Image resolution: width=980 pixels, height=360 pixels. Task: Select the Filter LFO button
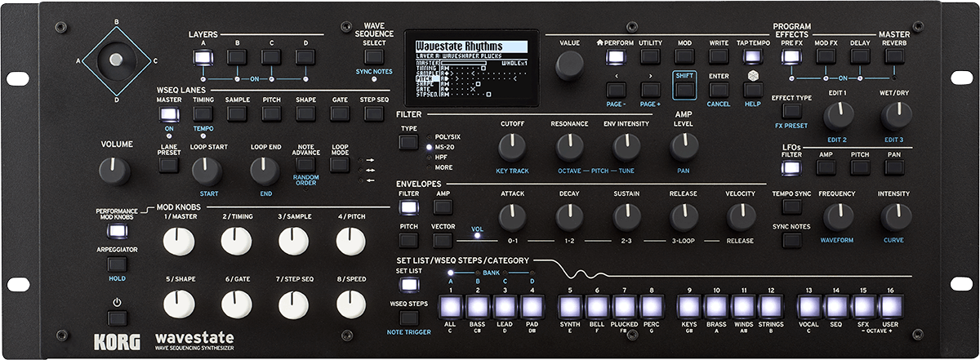pos(791,167)
